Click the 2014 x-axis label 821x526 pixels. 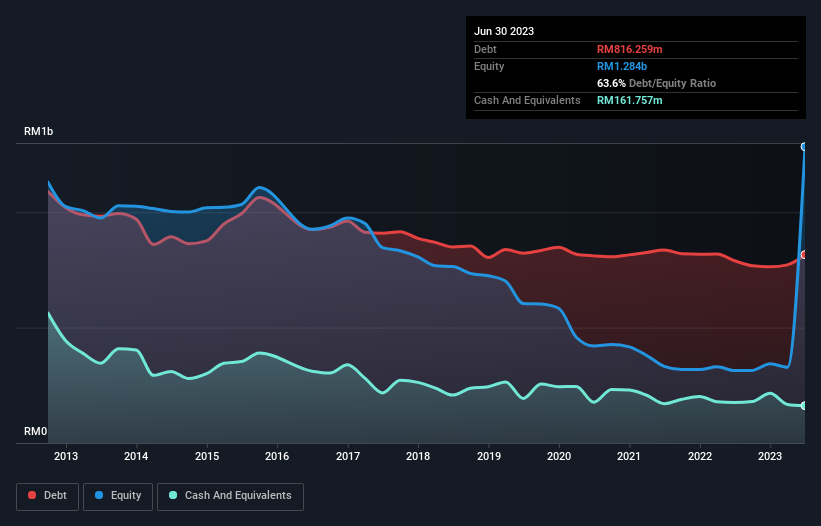tap(136, 456)
